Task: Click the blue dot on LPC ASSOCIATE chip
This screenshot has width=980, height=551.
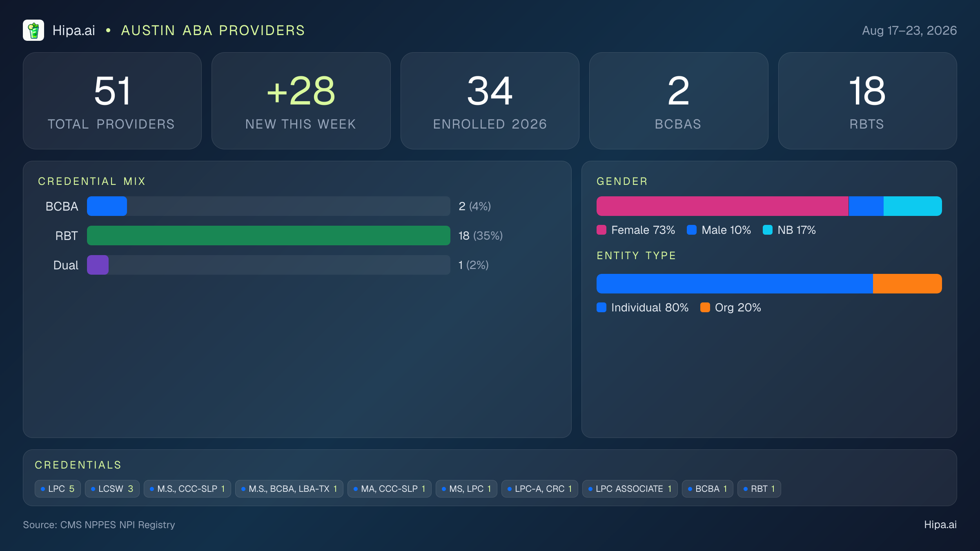Action: coord(590,489)
